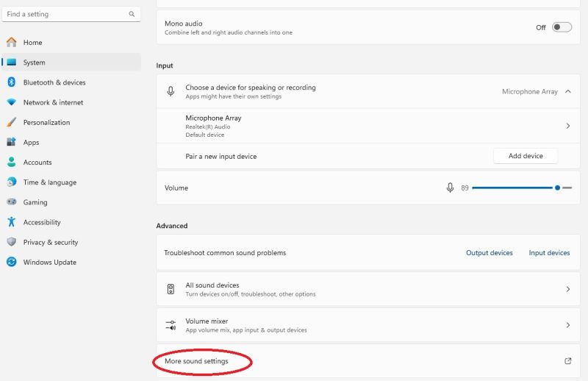Click the Privacy & security shield icon
Viewport: 588px width, 381px height.
(x=11, y=242)
